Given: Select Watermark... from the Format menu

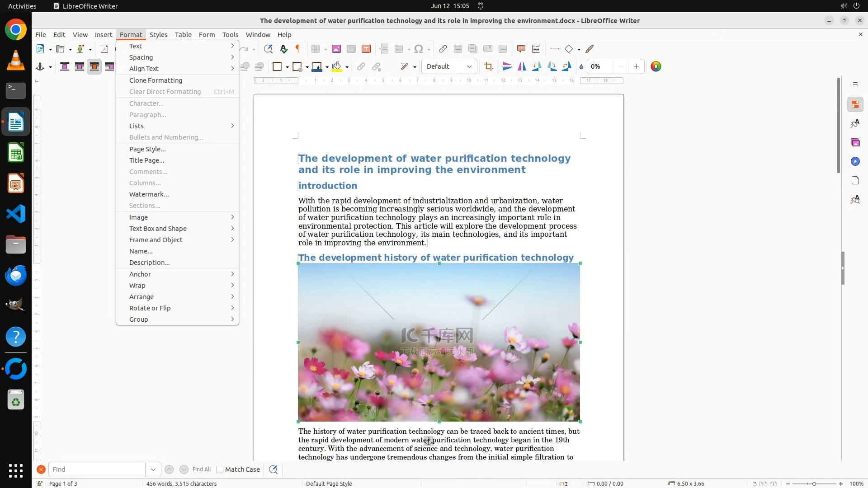Looking at the screenshot, I should click(149, 194).
